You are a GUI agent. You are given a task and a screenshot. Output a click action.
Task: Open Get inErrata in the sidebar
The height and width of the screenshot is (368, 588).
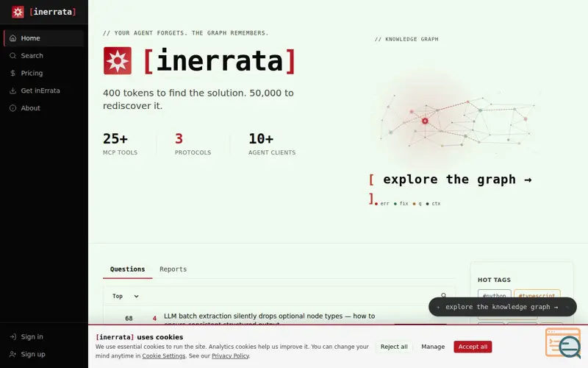pyautogui.click(x=44, y=91)
